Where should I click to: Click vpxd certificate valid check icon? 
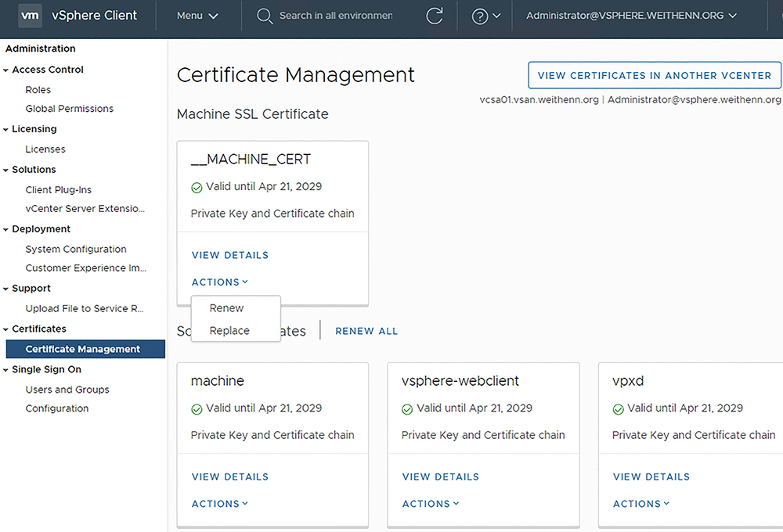(619, 408)
